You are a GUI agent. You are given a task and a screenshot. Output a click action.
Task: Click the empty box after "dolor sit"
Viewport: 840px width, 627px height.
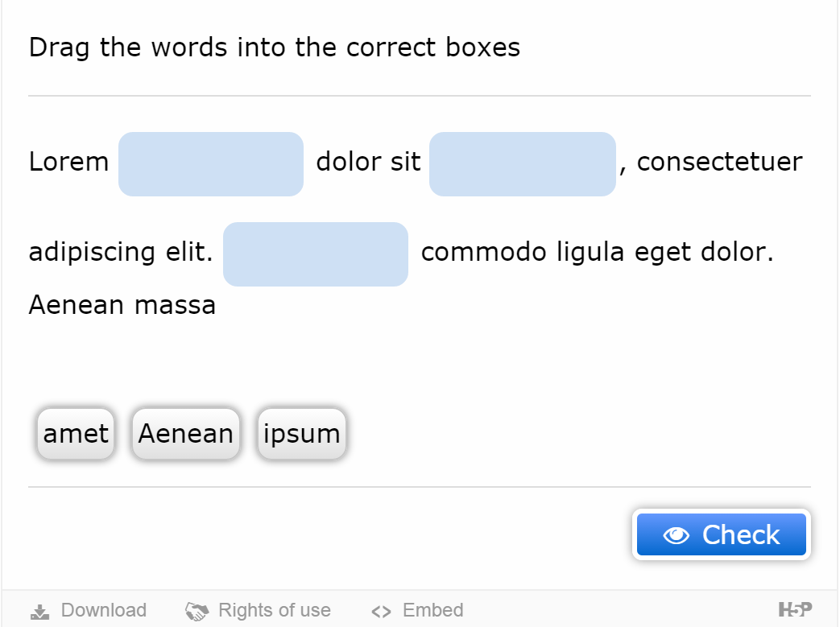(x=523, y=164)
